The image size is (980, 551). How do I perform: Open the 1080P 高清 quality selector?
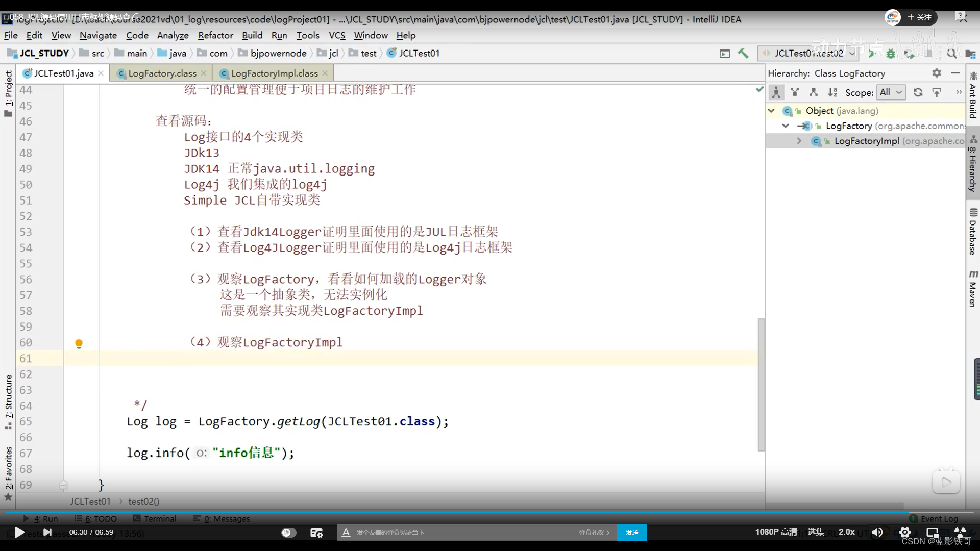(776, 532)
